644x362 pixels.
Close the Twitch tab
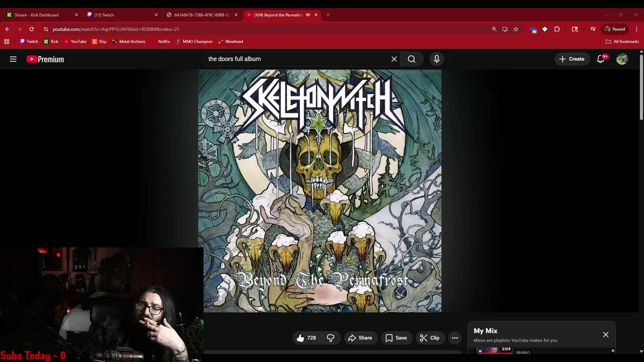[x=156, y=15]
